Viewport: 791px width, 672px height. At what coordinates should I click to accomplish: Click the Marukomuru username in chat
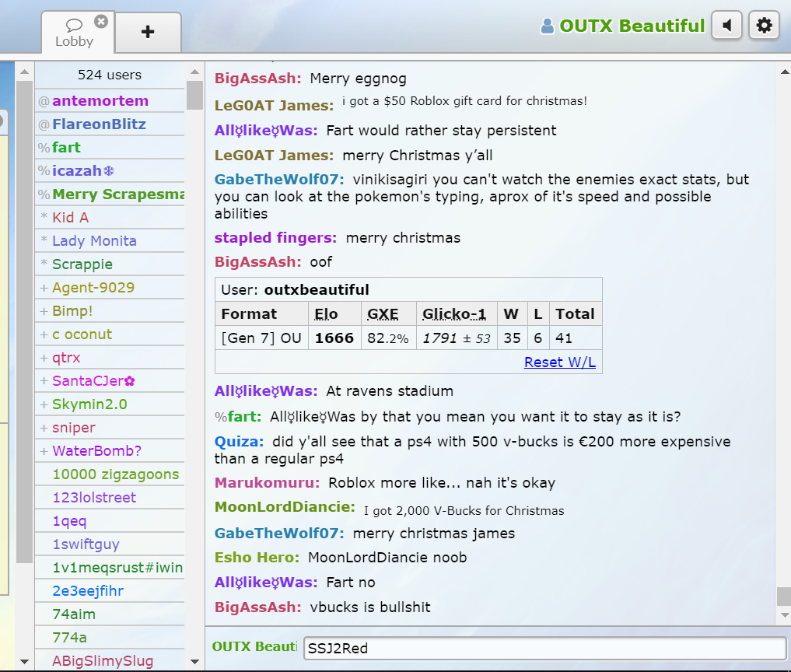coord(267,483)
